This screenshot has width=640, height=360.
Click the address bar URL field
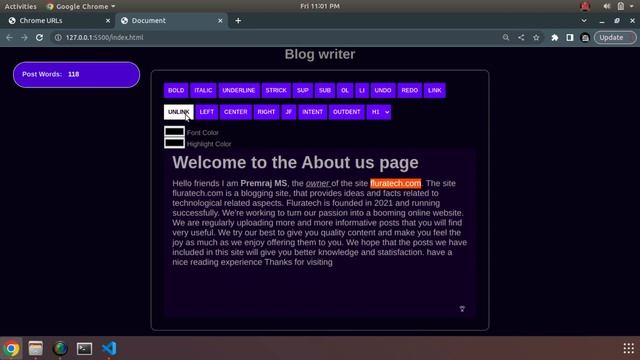click(278, 37)
